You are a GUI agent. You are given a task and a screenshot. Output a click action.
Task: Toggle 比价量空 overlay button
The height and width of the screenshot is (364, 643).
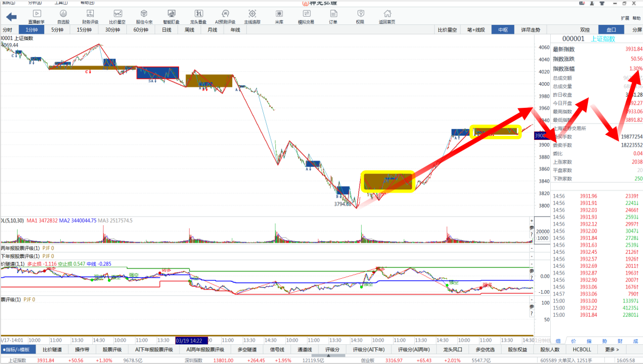click(447, 30)
